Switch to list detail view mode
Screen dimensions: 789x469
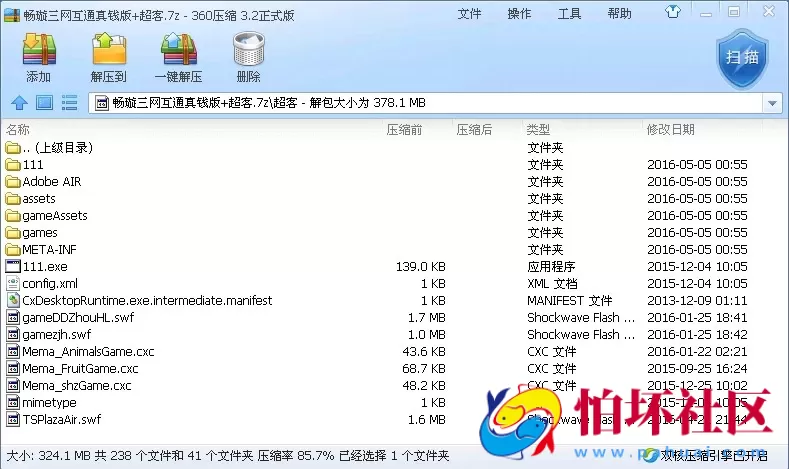(x=69, y=103)
